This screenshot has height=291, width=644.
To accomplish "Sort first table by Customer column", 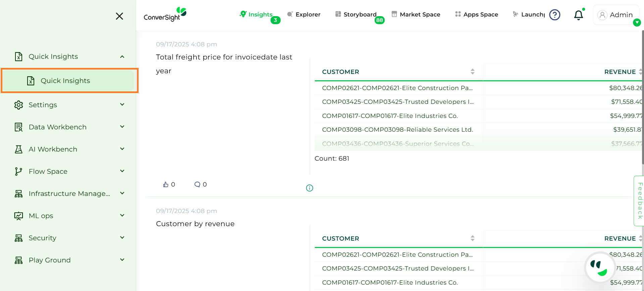I will click(x=472, y=72).
